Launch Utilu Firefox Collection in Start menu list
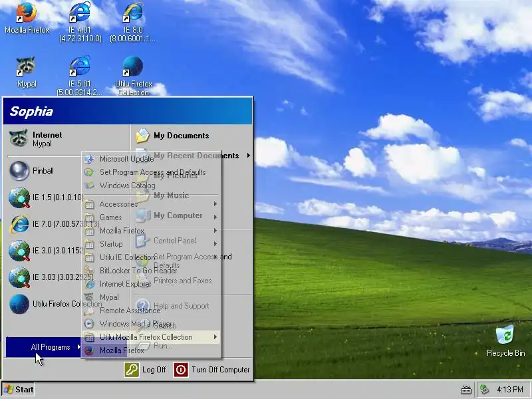 tap(44, 304)
